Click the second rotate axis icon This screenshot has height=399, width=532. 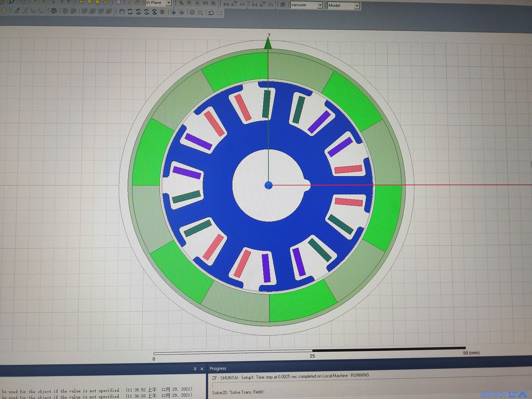click(x=138, y=12)
